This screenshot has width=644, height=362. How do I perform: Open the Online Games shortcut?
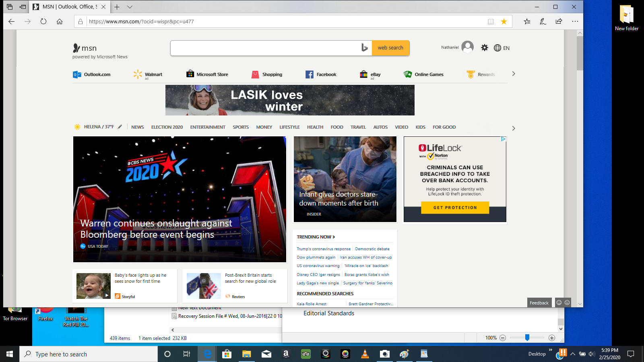pos(423,74)
